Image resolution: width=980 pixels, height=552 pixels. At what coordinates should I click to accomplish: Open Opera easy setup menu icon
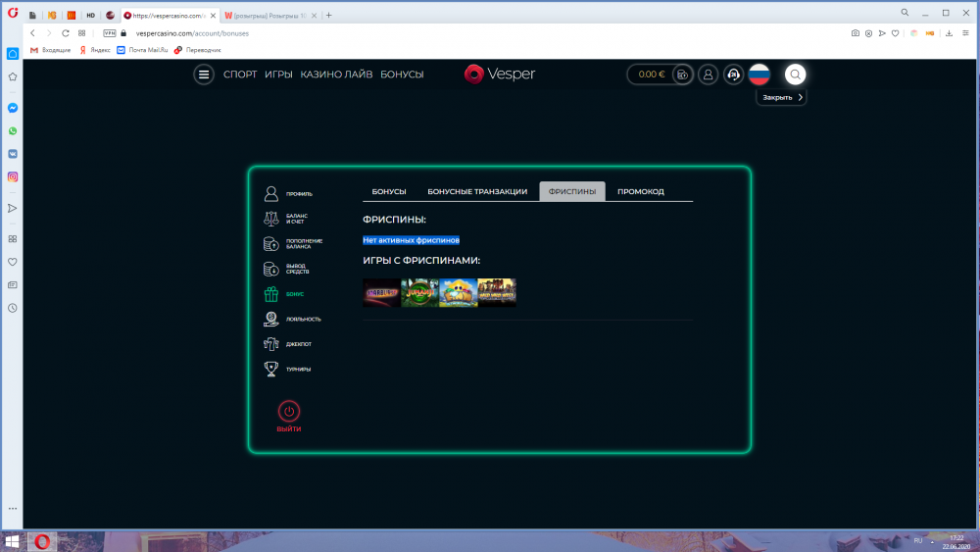pyautogui.click(x=932, y=32)
